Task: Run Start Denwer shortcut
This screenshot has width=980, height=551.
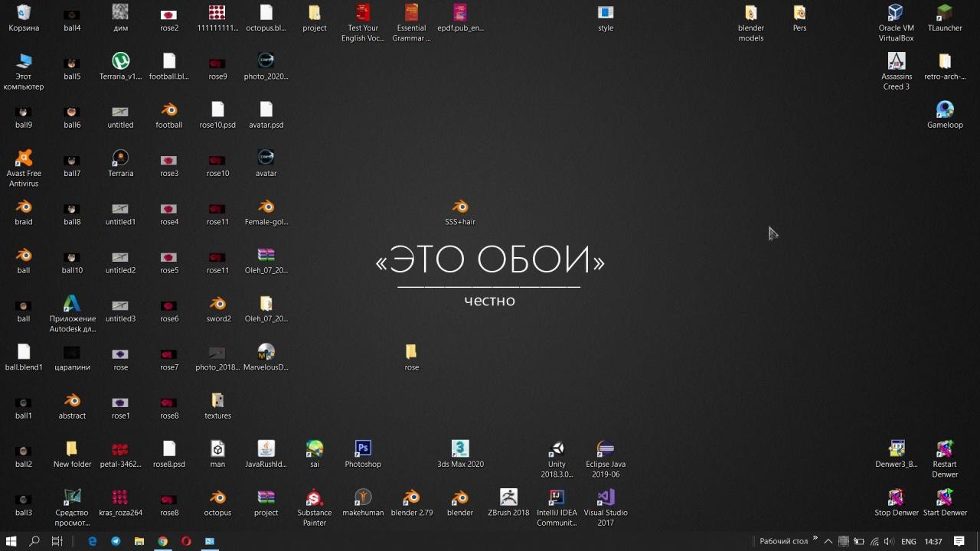Action: [945, 503]
